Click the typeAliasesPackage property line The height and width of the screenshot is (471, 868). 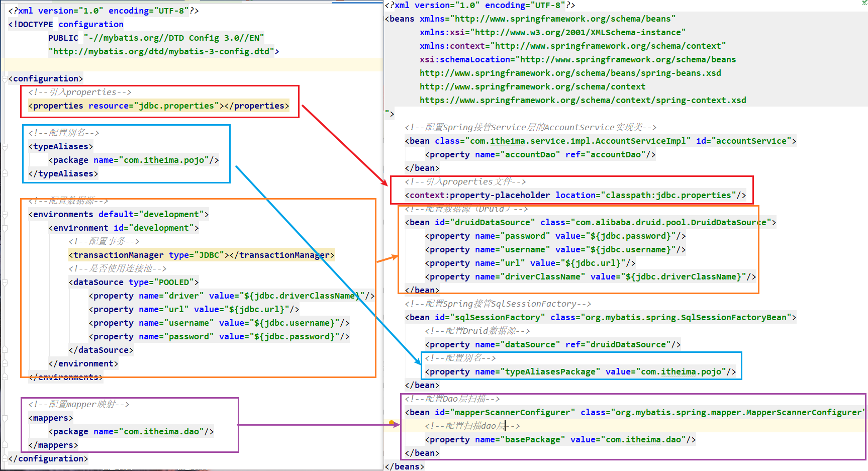pyautogui.click(x=581, y=371)
